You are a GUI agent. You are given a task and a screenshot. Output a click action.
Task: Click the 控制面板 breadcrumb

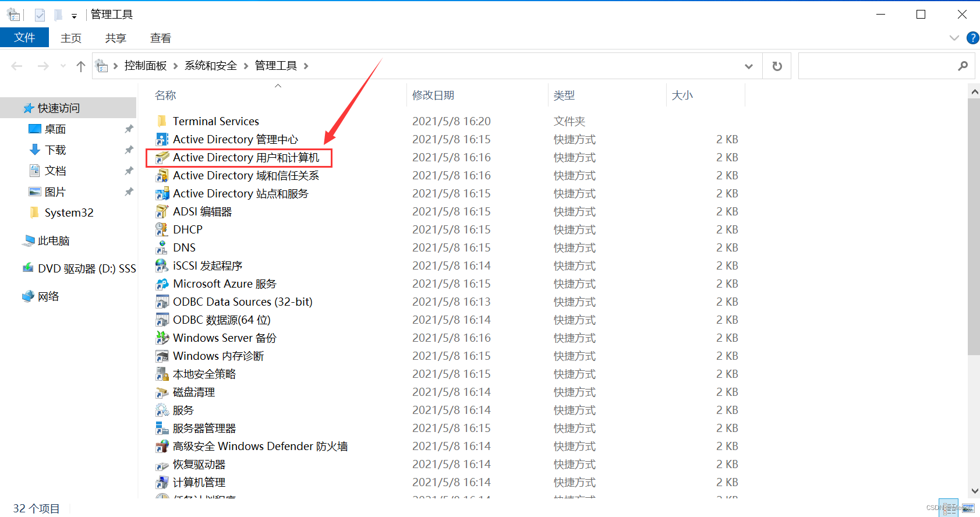[x=146, y=66]
